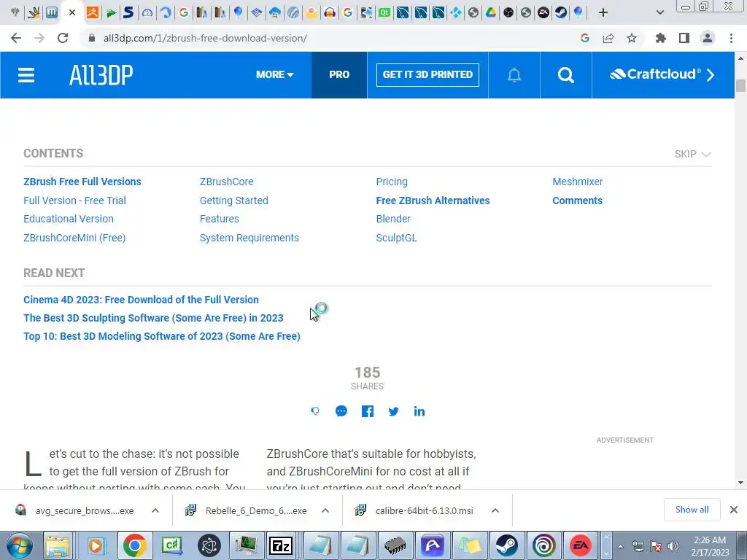Share the article on Facebook
The image size is (747, 560).
(x=368, y=411)
